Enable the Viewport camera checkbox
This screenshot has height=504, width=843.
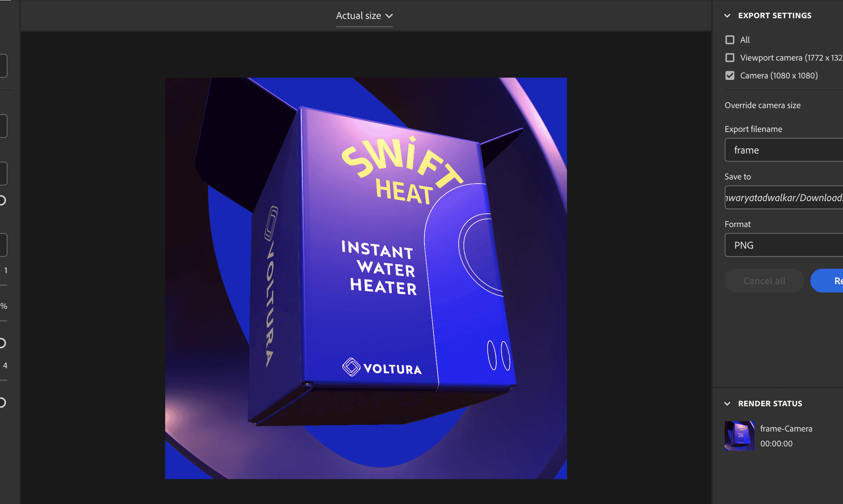(730, 58)
